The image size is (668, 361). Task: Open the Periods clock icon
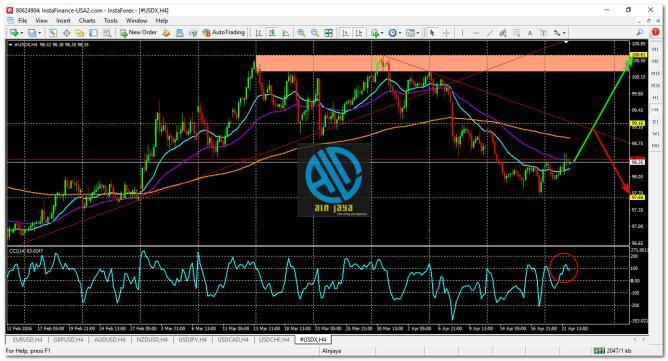tap(392, 33)
